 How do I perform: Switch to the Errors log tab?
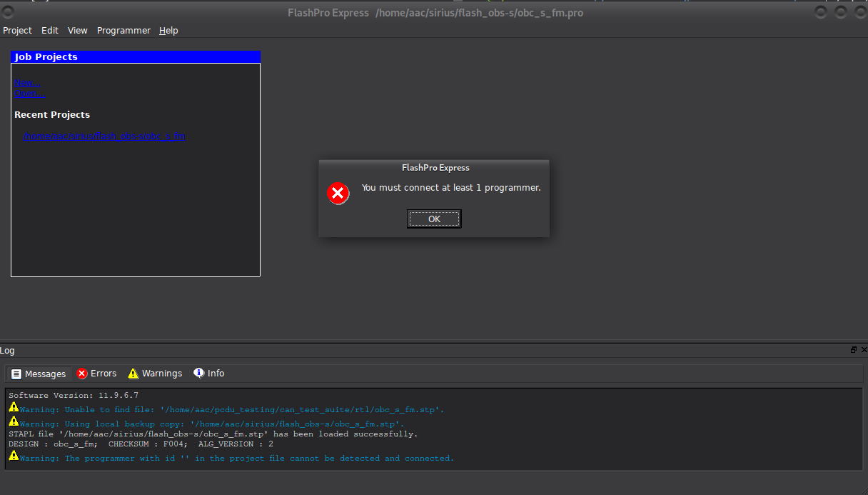(x=96, y=374)
